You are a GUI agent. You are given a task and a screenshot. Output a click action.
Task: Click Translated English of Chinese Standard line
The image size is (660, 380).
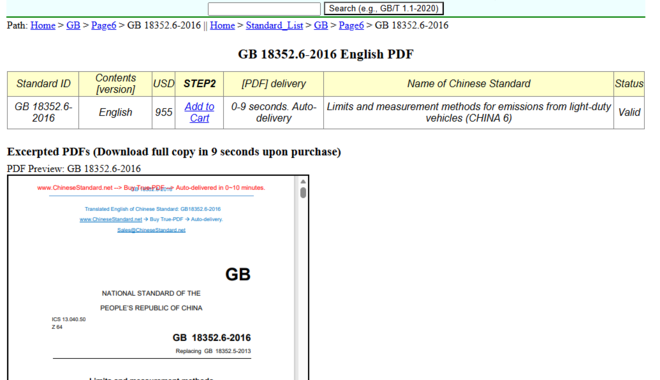(153, 209)
